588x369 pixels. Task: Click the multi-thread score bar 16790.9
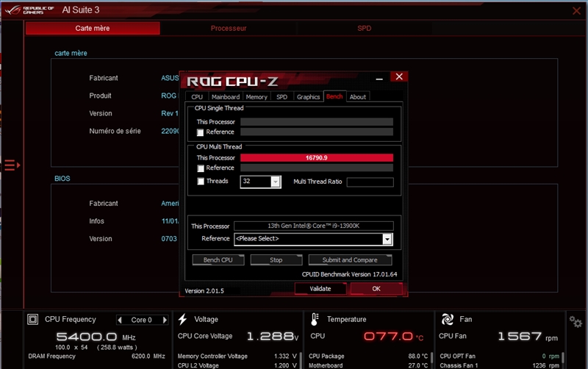(317, 158)
